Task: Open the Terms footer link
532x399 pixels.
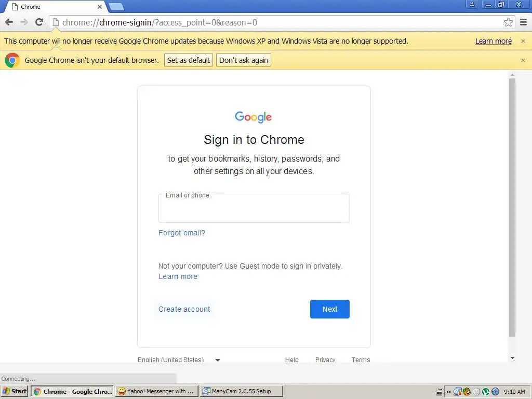Action: (x=361, y=360)
